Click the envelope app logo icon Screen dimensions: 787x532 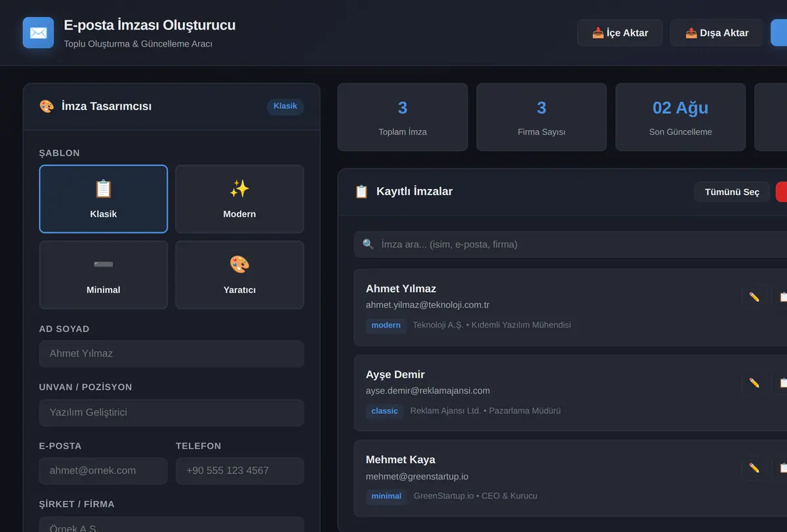pos(38,33)
